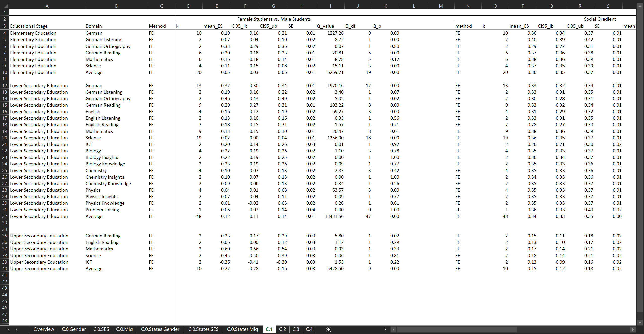644x334 pixels.
Task: Click horizontal scrollbar right arrow
Action: point(633,329)
